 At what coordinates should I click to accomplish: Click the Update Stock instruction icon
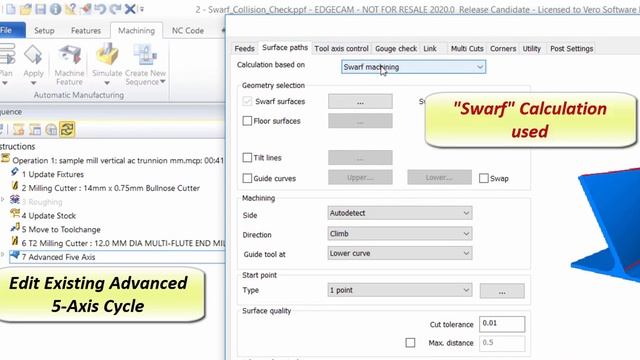click(x=15, y=214)
